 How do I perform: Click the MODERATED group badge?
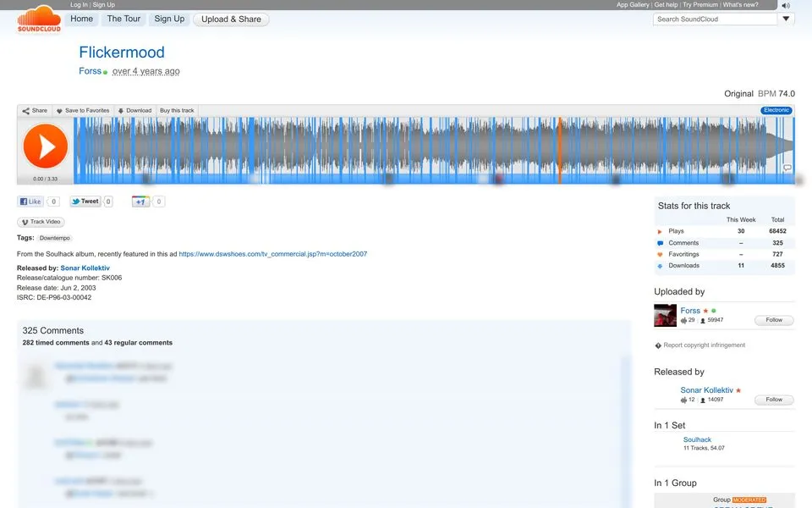click(749, 500)
